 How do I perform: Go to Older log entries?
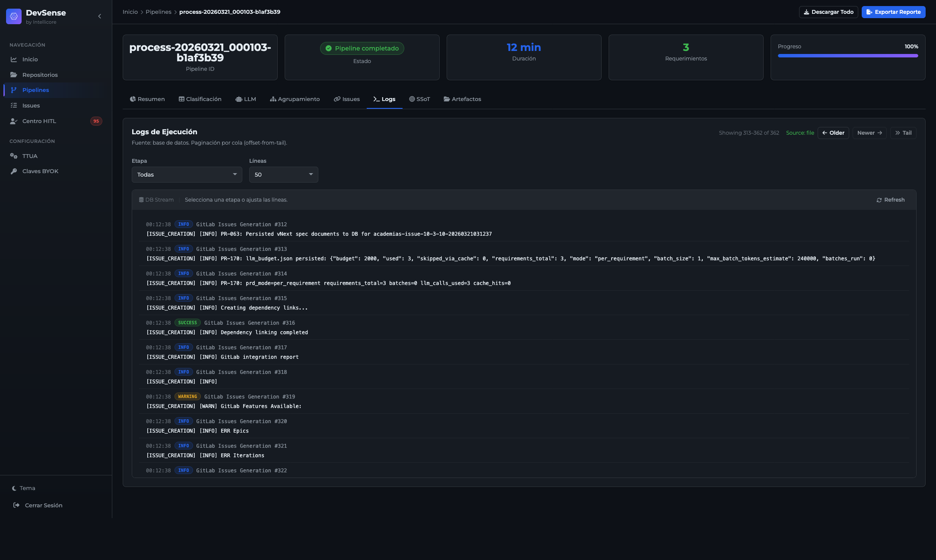(x=833, y=133)
